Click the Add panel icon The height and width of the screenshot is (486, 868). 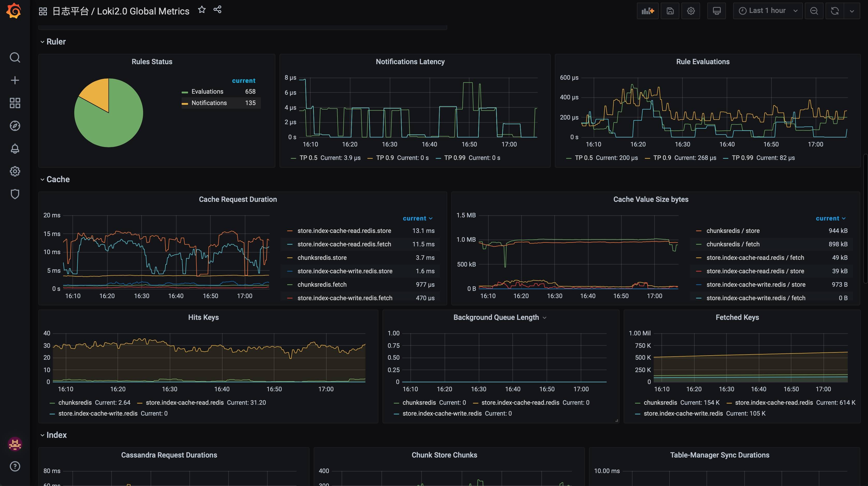[x=647, y=11]
